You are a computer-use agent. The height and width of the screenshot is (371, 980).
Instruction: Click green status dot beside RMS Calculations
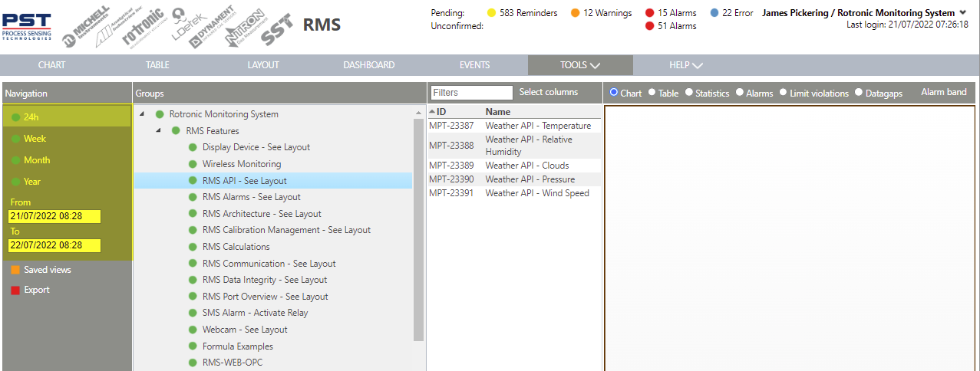tap(193, 247)
